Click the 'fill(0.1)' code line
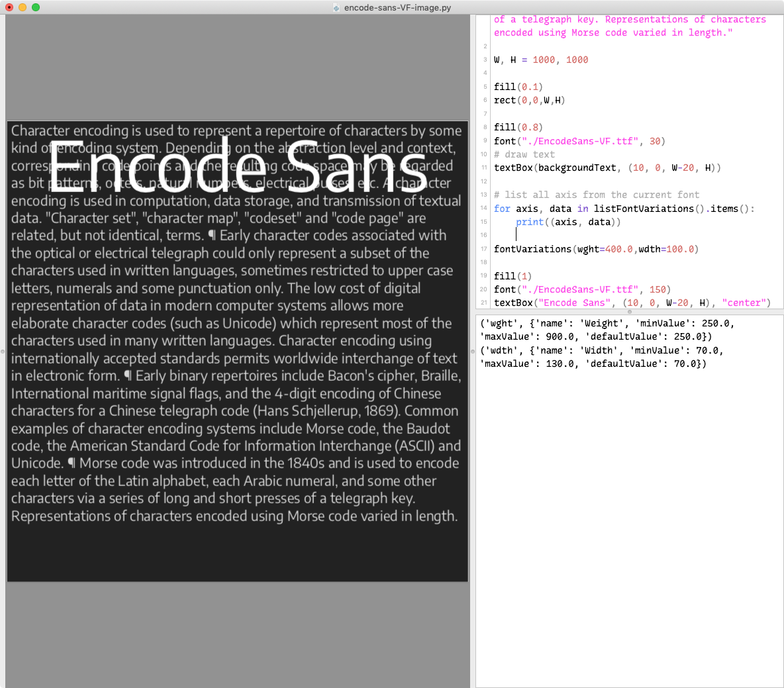The width and height of the screenshot is (784, 688). (x=518, y=87)
